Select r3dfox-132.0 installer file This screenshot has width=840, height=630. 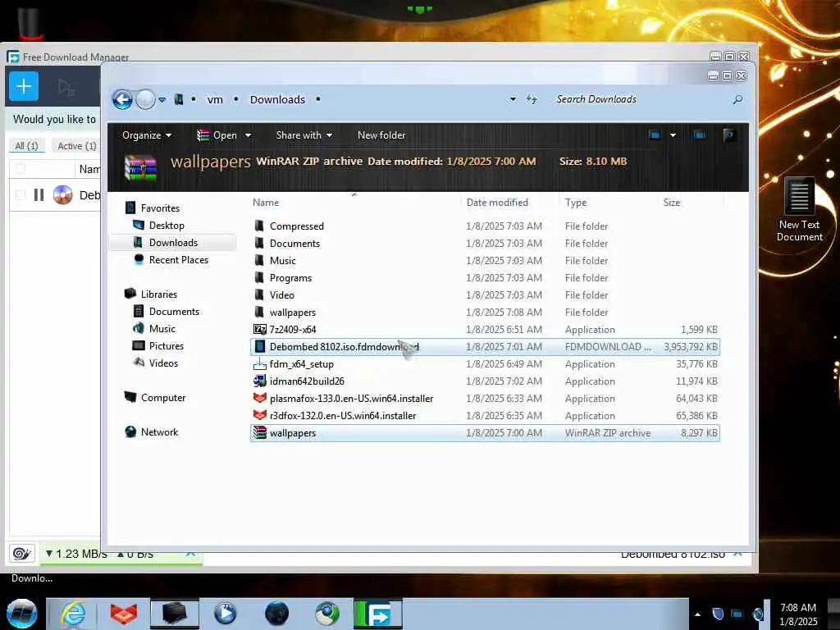pos(485,415)
